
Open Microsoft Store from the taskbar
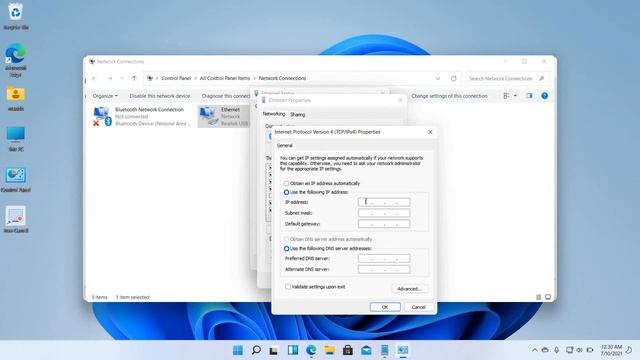click(348, 350)
